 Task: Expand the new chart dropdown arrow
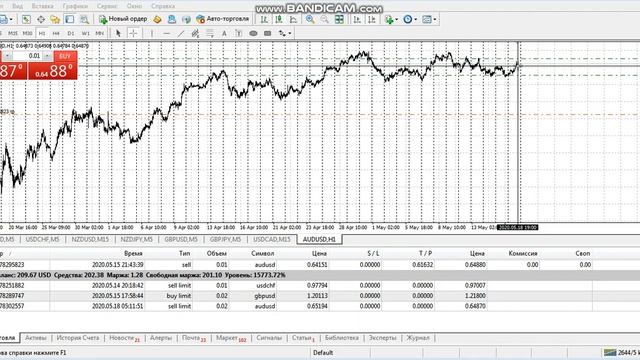(11, 19)
